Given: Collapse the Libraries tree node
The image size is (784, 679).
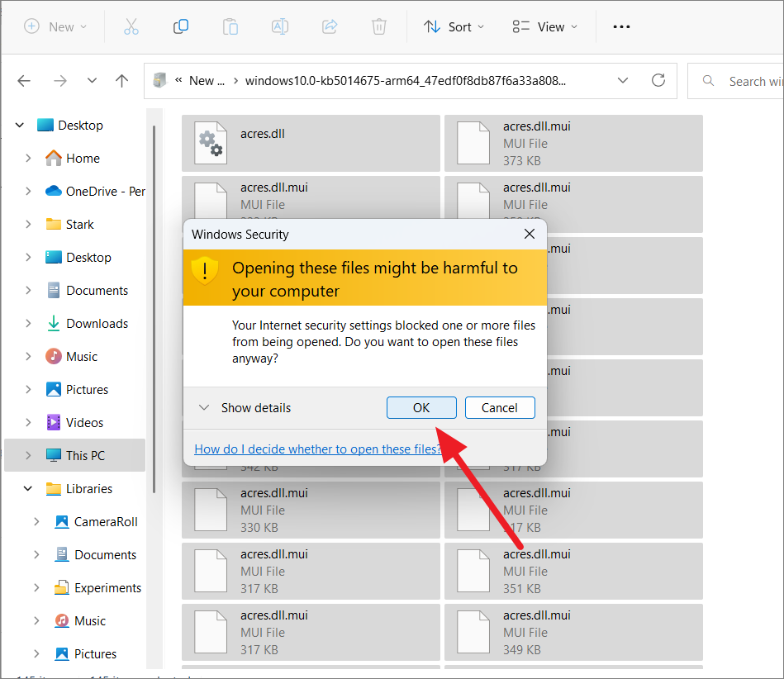Looking at the screenshot, I should pos(28,488).
